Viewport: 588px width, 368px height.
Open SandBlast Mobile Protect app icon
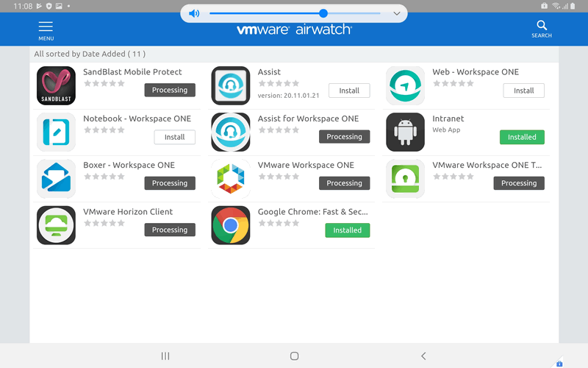tap(57, 85)
